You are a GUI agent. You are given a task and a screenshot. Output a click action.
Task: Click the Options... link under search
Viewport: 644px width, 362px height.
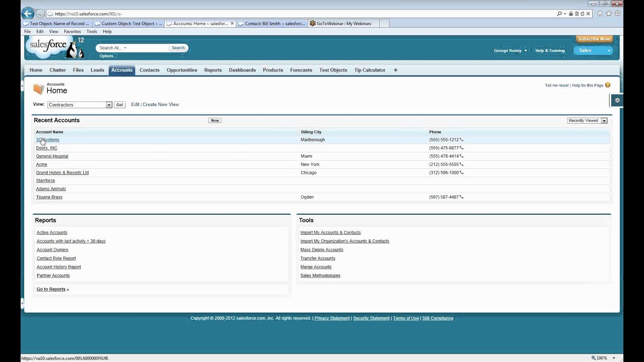click(108, 56)
